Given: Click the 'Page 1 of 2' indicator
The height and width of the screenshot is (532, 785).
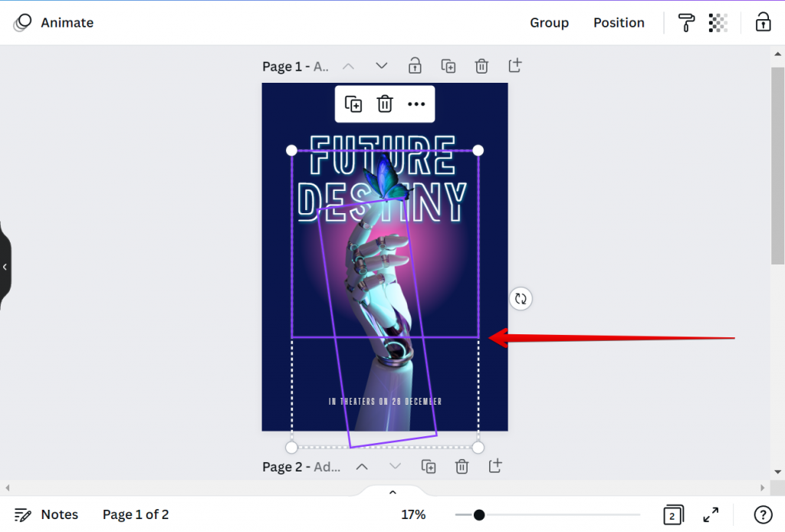Looking at the screenshot, I should pos(136,514).
